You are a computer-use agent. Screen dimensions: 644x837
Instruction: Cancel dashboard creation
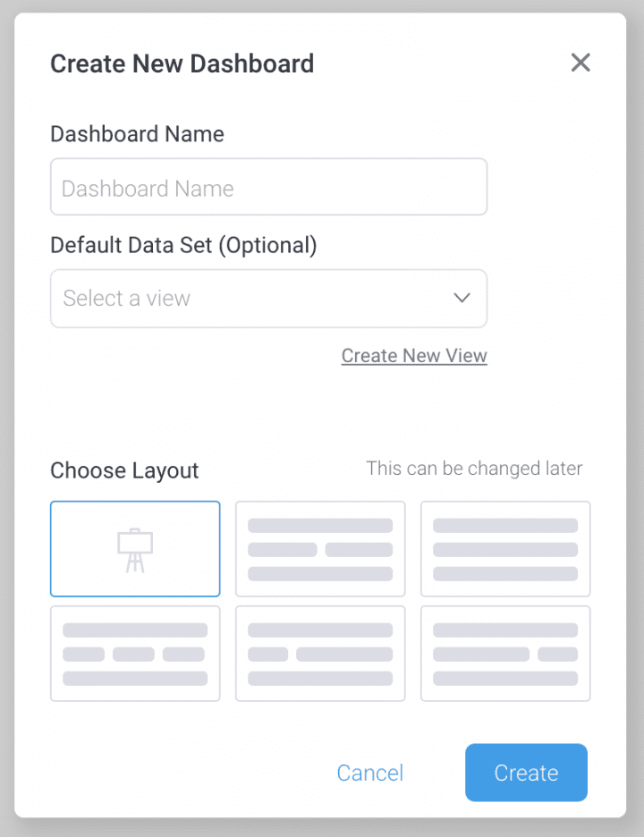(370, 772)
